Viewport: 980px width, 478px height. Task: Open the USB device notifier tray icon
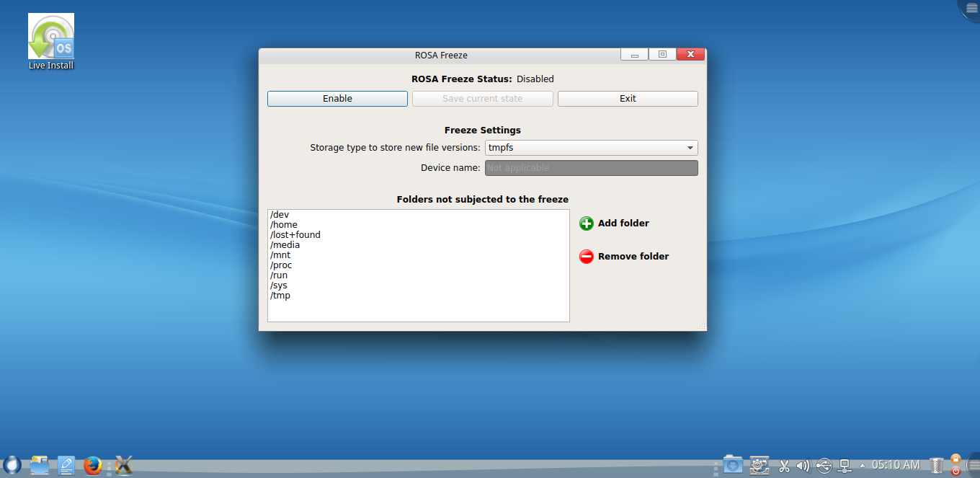pos(824,466)
